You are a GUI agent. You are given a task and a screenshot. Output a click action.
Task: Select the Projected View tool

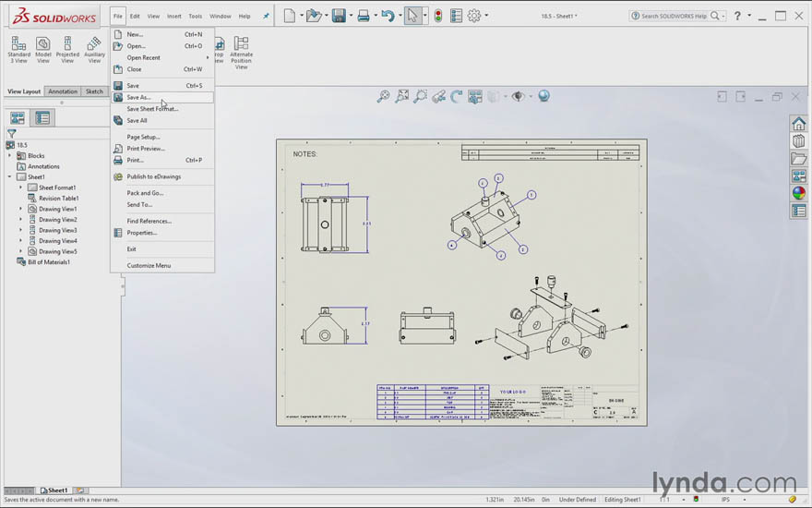(67, 50)
